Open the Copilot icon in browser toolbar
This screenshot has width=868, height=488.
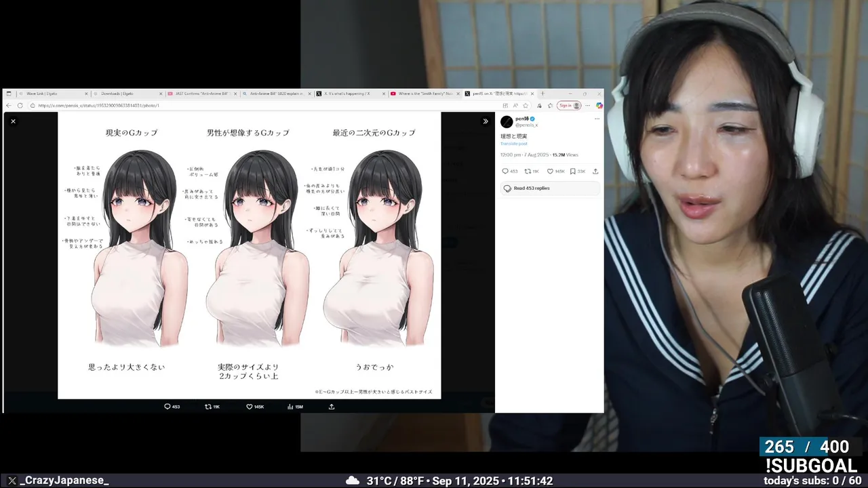(599, 106)
